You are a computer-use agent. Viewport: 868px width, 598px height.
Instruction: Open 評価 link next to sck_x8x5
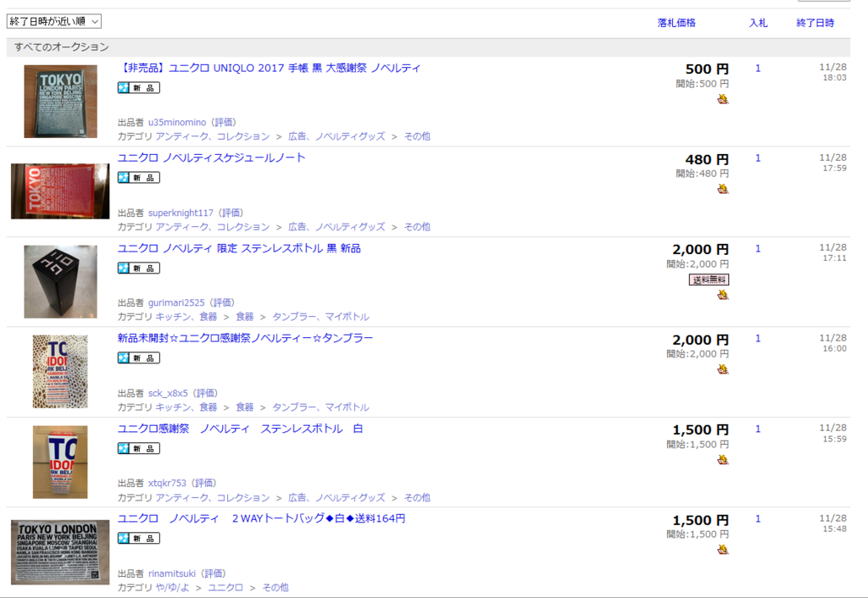click(205, 393)
